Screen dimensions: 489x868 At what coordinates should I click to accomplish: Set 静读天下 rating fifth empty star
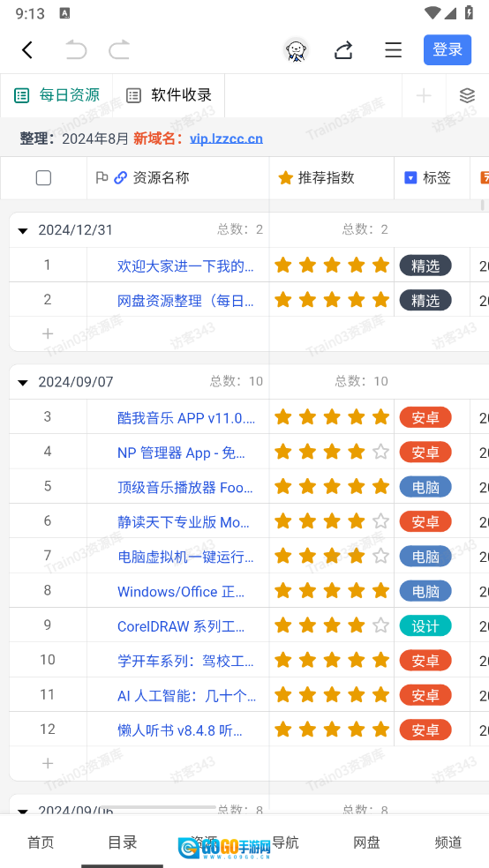(x=380, y=521)
